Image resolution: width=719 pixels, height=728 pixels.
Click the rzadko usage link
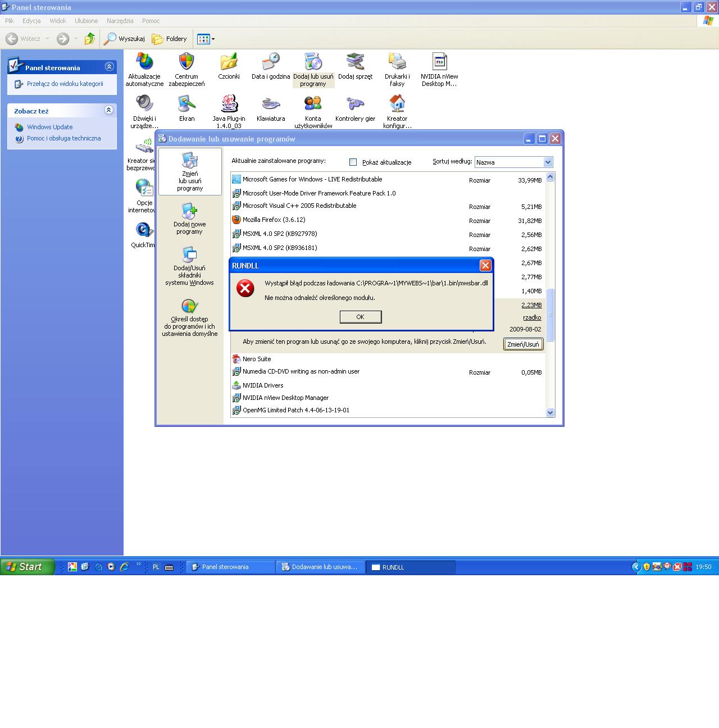[x=532, y=318]
